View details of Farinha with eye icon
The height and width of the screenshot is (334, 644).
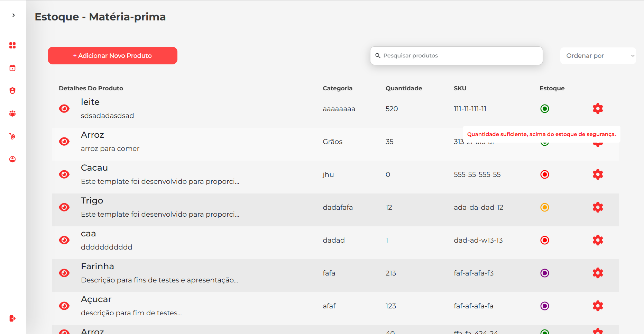coord(64,273)
